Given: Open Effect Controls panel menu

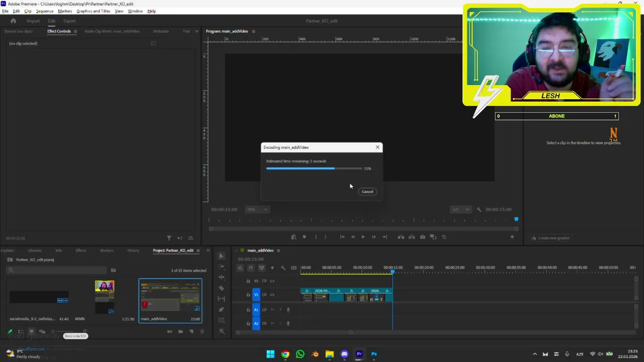Looking at the screenshot, I should [x=75, y=31].
